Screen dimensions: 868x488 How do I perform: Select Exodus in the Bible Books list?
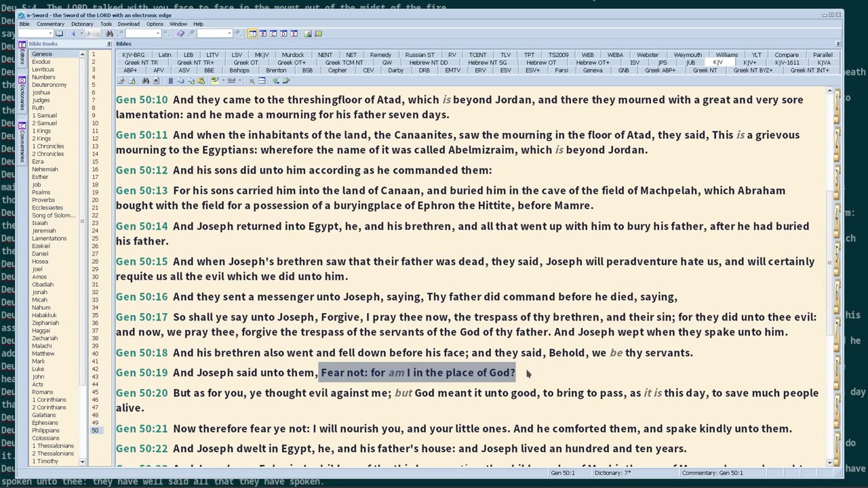[x=41, y=62]
